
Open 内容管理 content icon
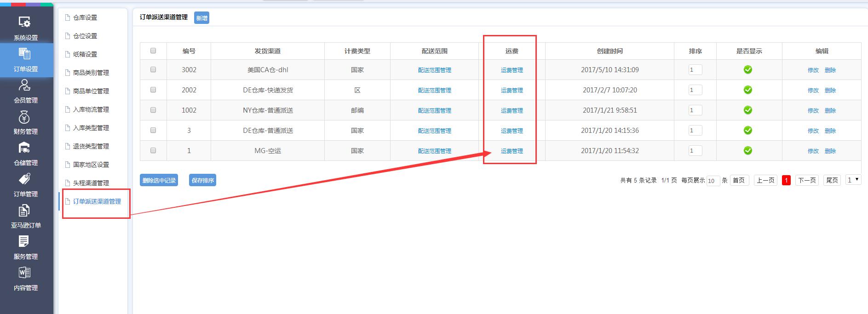pyautogui.click(x=25, y=278)
